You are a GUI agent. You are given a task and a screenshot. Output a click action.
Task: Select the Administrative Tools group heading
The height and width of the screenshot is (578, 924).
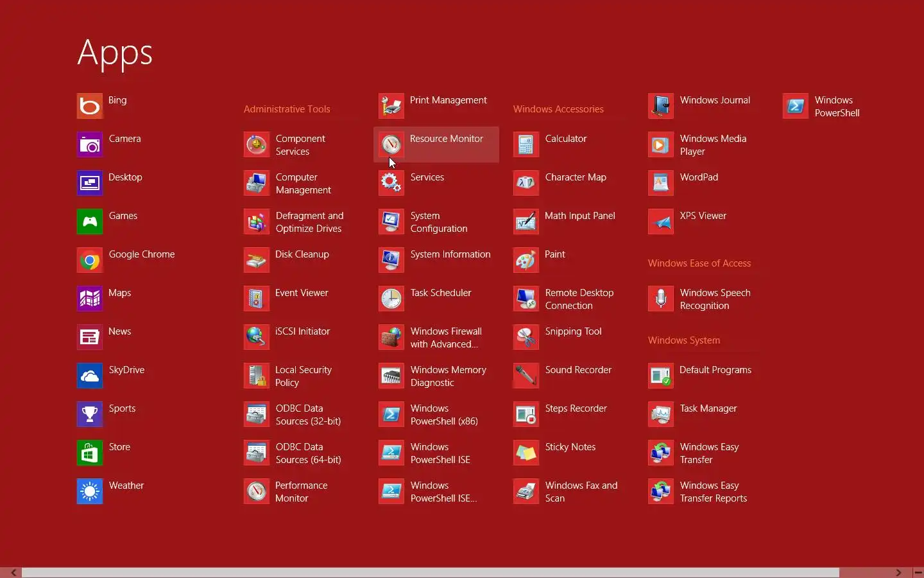[x=287, y=109]
